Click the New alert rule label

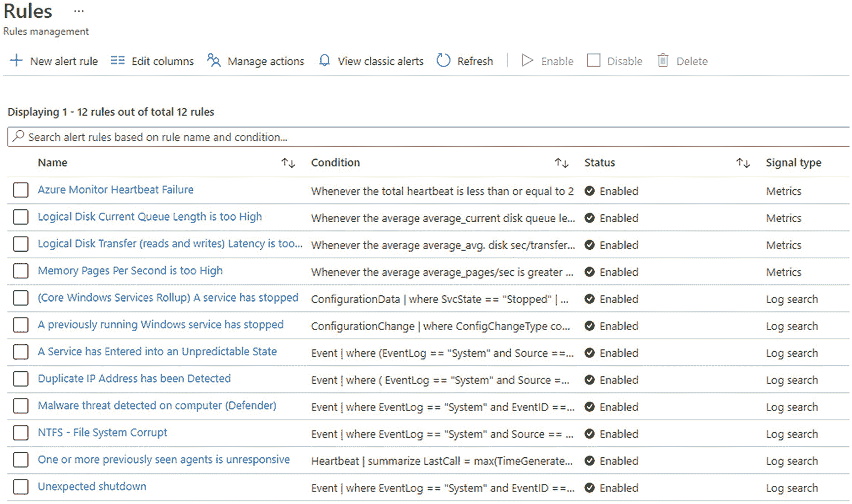pos(64,61)
